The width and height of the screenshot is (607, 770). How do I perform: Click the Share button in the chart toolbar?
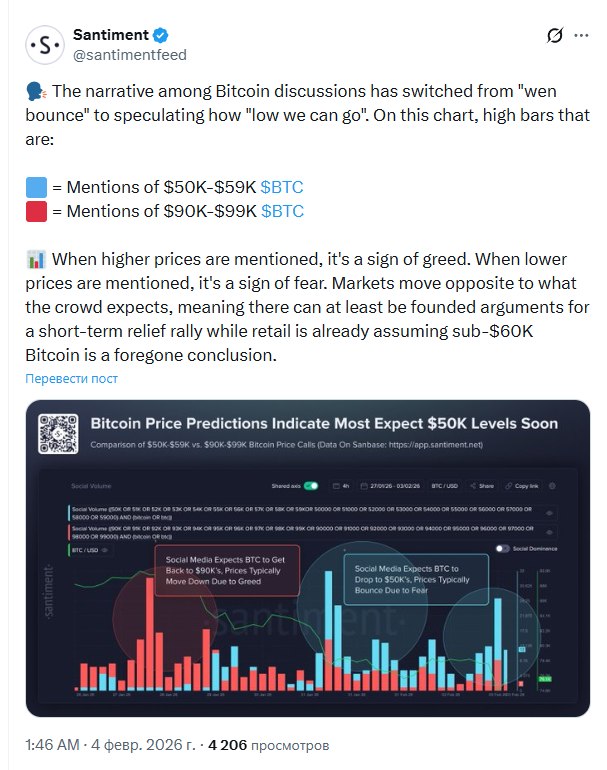coord(484,486)
